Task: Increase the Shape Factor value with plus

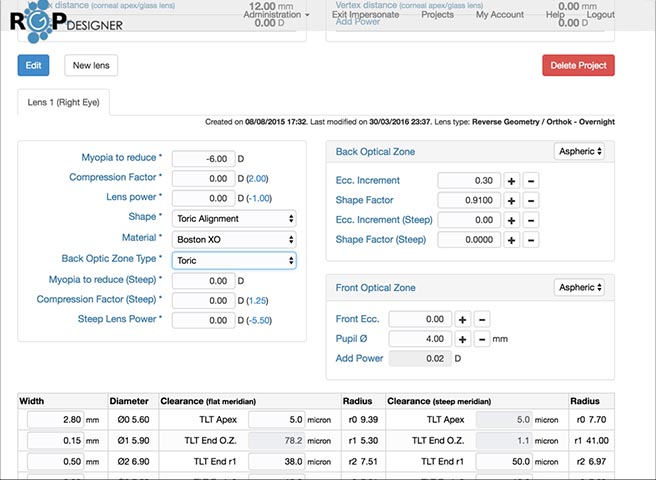Action: [511, 200]
